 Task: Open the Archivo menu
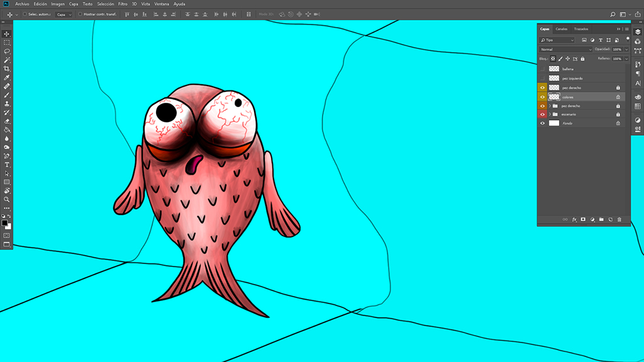22,4
